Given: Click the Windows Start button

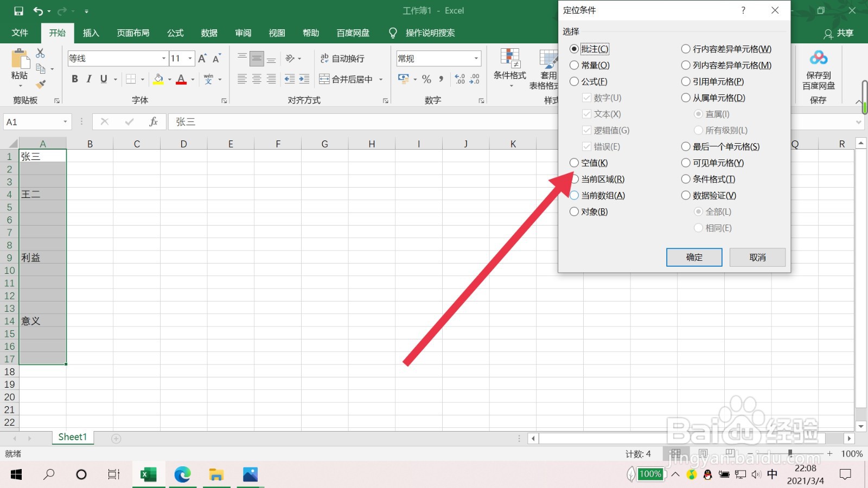Looking at the screenshot, I should point(16,474).
